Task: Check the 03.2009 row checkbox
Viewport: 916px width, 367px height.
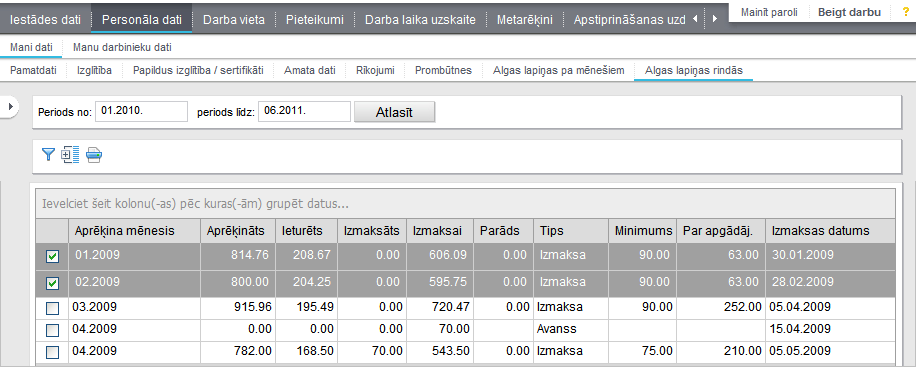Action: (53, 308)
